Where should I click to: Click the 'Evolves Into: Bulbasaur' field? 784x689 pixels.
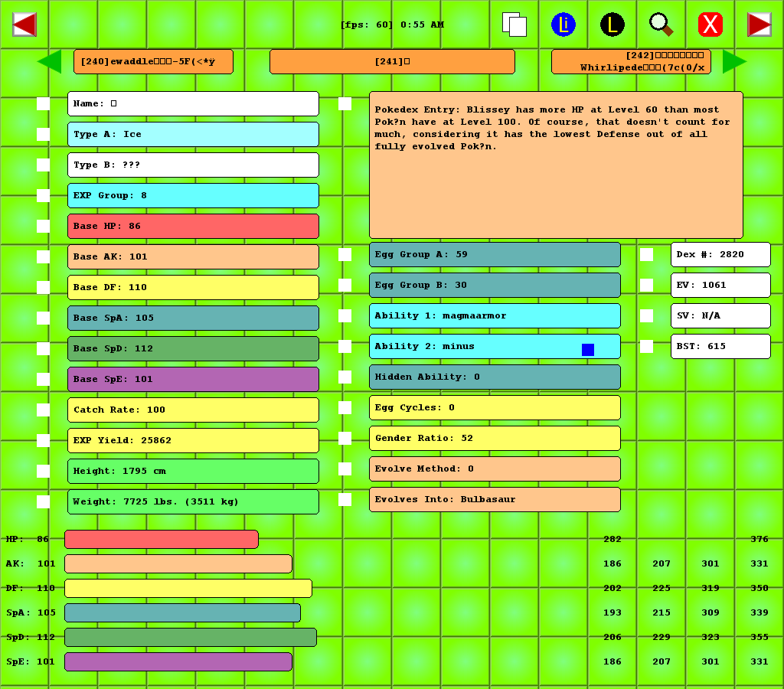tap(495, 500)
